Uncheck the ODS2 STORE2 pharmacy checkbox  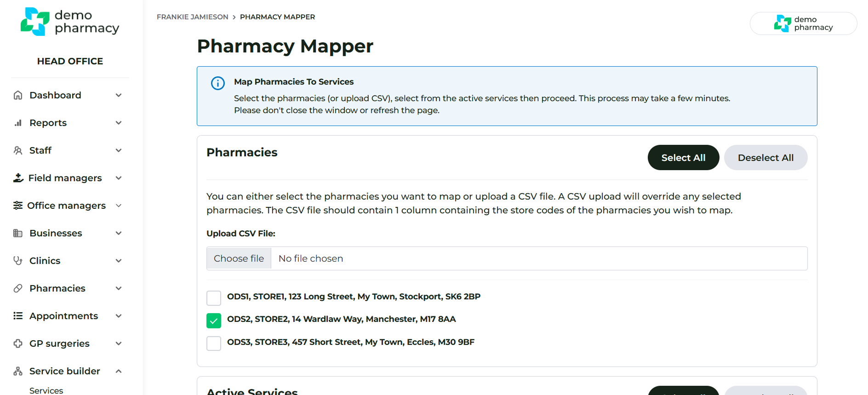tap(214, 321)
